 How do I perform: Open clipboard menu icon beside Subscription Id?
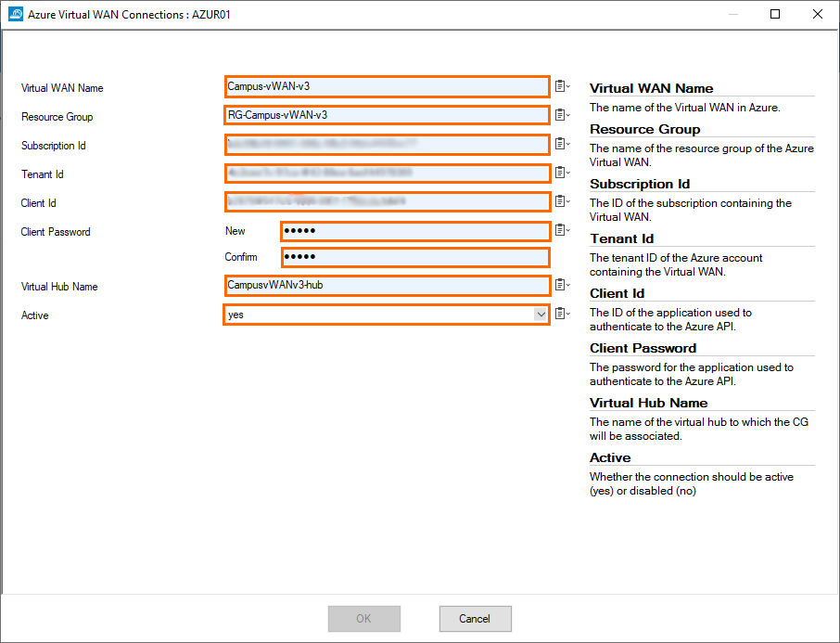(x=562, y=144)
